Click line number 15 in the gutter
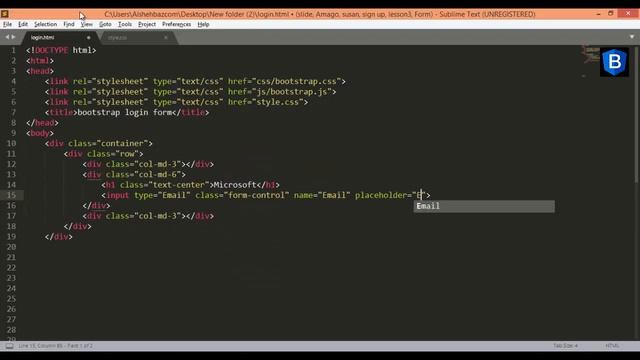The width and height of the screenshot is (640, 360). tap(11, 195)
